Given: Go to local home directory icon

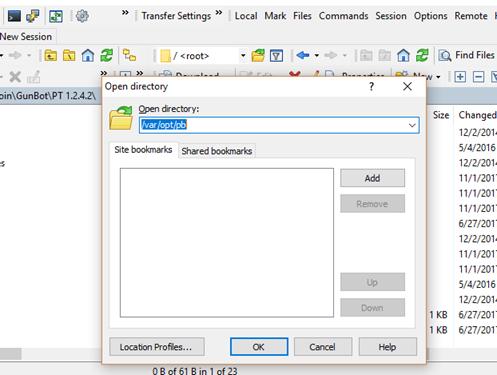Looking at the screenshot, I should (88, 55).
